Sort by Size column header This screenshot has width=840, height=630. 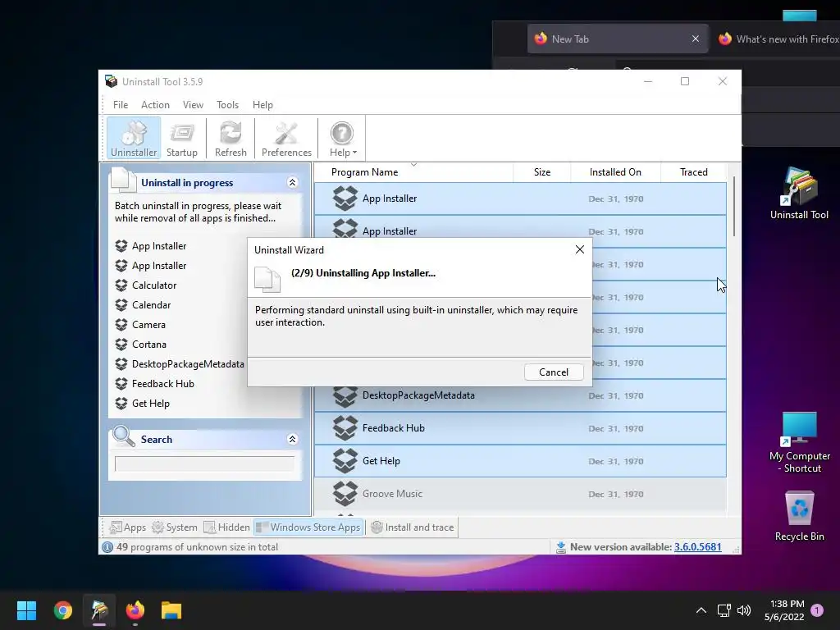(x=541, y=172)
